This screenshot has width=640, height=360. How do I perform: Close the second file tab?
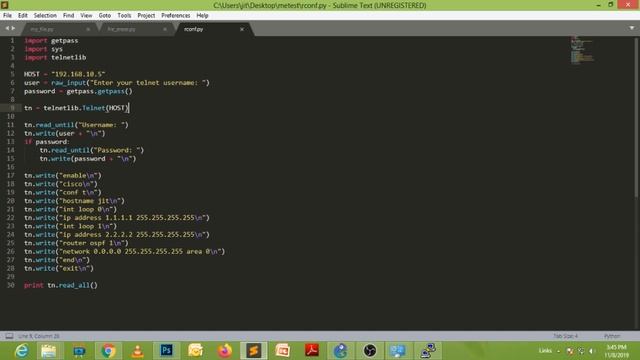tap(164, 29)
